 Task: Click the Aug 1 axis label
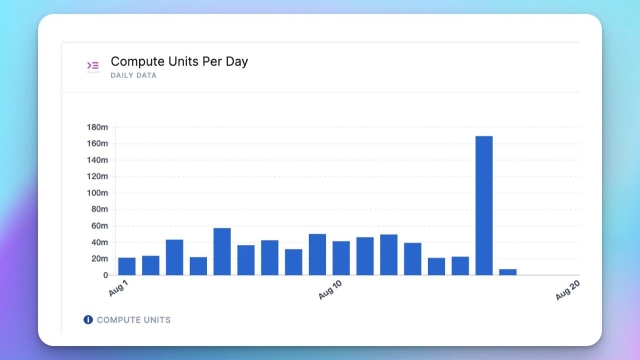pyautogui.click(x=118, y=288)
